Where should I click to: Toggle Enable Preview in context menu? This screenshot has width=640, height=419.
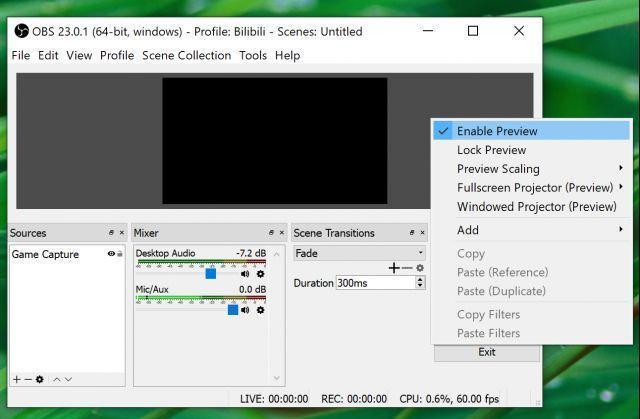(531, 131)
